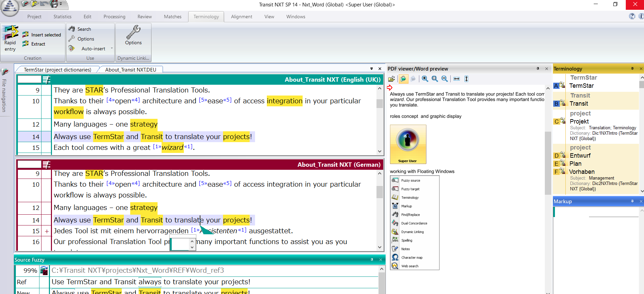This screenshot has width=644, height=294.
Task: Close the PDF viewer/Word preview panel
Action: [x=547, y=69]
